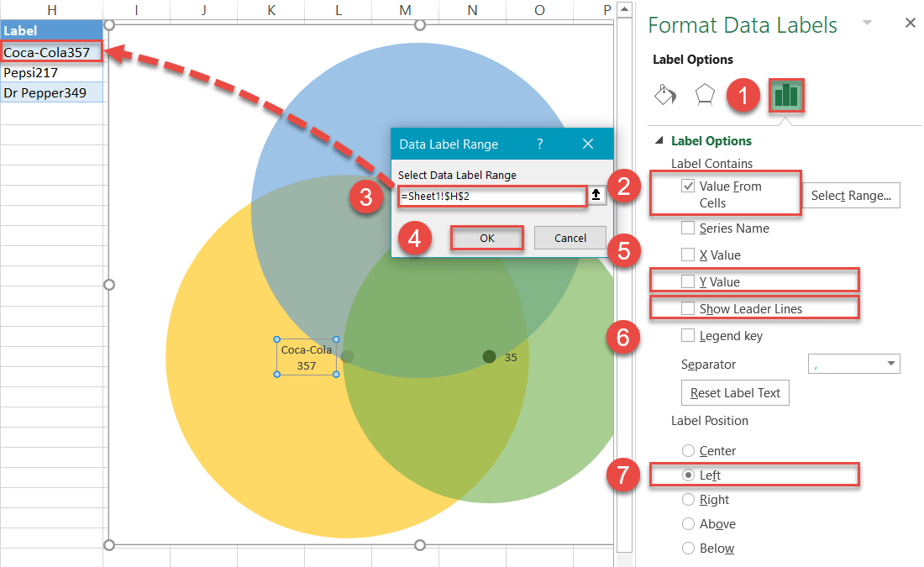Select the Fill & Line paint bucket icon
This screenshot has height=567, width=924.
[665, 95]
